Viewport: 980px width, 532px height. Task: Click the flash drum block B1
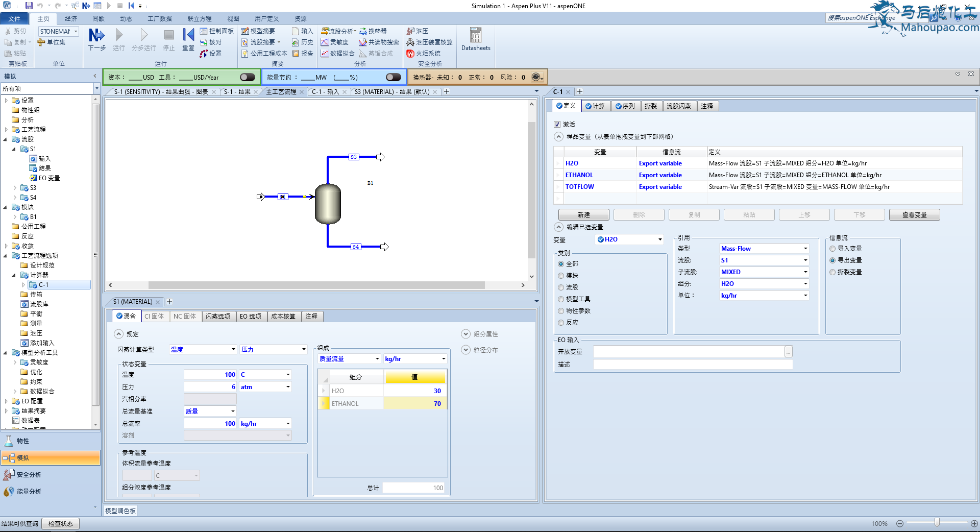328,204
